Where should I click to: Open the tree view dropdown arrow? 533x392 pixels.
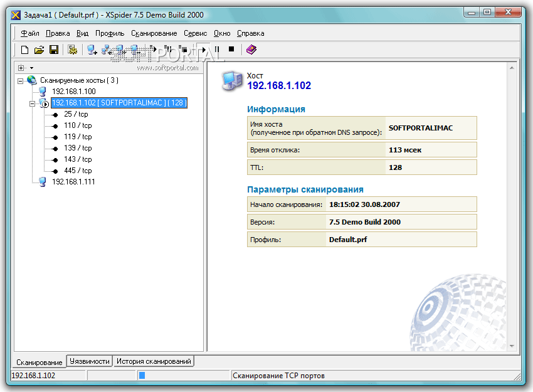pyautogui.click(x=31, y=68)
